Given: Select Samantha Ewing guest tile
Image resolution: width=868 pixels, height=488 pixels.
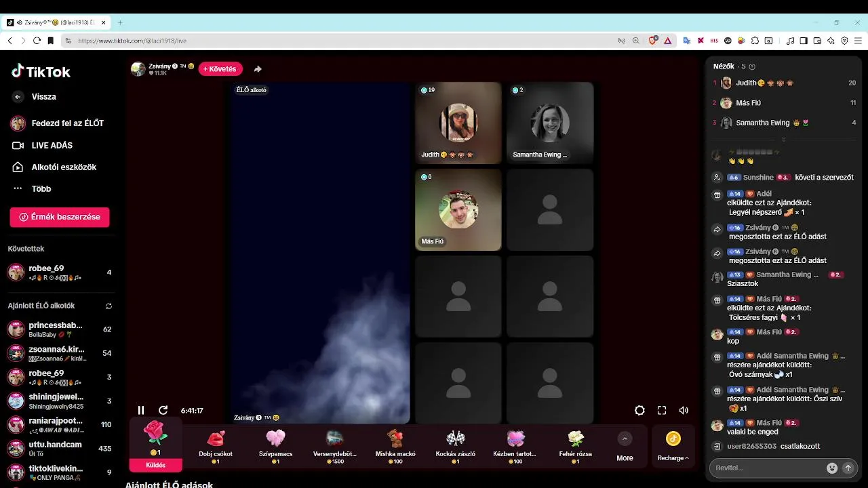Looking at the screenshot, I should [550, 123].
